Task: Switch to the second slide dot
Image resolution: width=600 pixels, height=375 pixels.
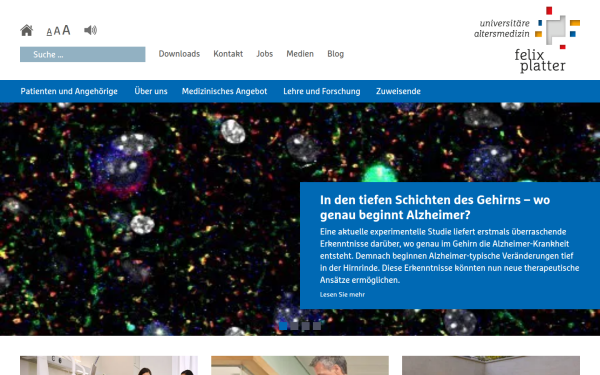Action: tap(294, 326)
